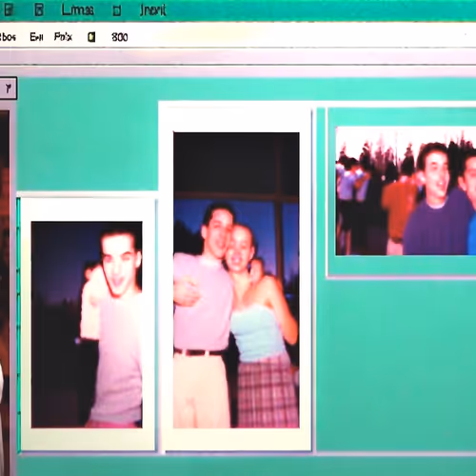Open the Ew menu item
The width and height of the screenshot is (476, 476).
(36, 37)
